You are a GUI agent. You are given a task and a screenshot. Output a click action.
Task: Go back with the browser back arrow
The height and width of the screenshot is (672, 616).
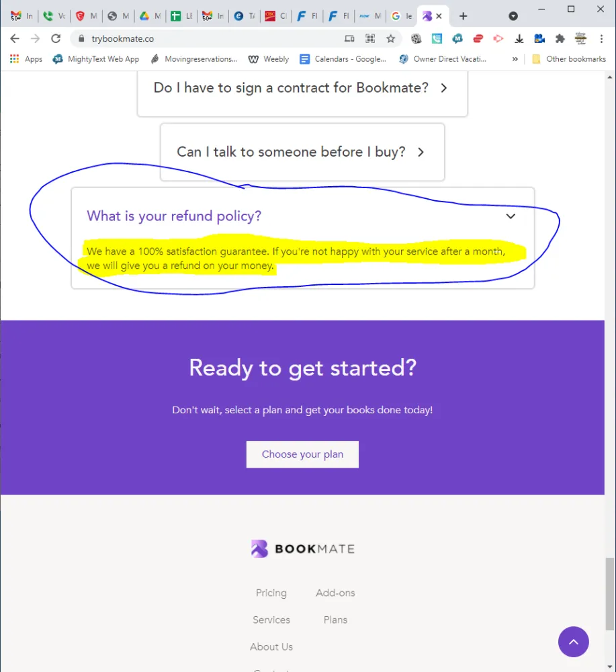click(15, 38)
